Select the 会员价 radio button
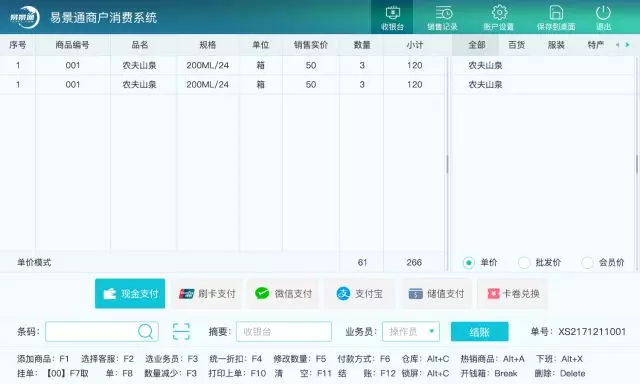Screen dimensions: 640x384 (587, 262)
